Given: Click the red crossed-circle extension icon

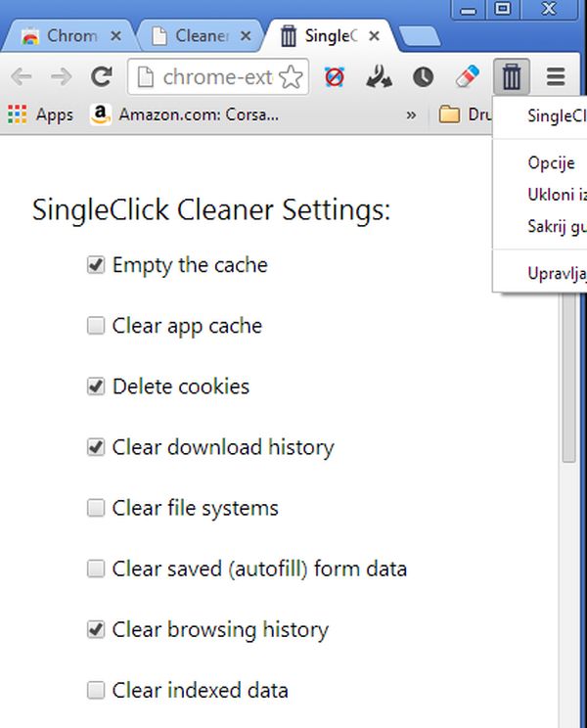Looking at the screenshot, I should [x=335, y=77].
